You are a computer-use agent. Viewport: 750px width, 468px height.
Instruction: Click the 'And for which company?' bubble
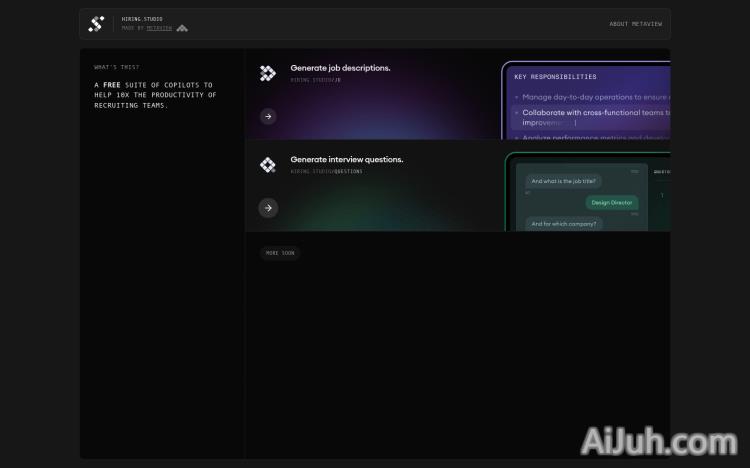(x=563, y=223)
